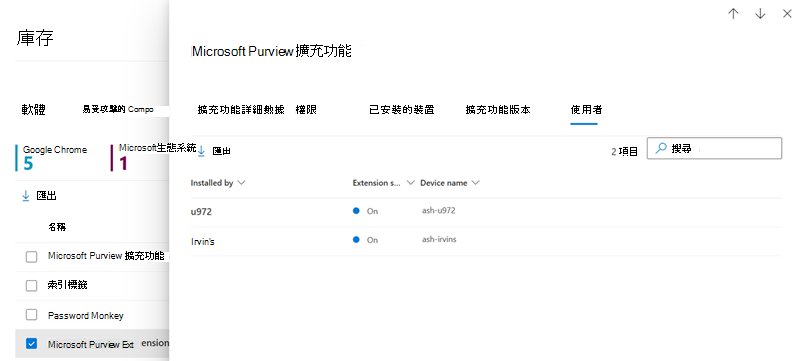Switch to the 已安裝的裝置 tab
The width and height of the screenshot is (800, 361).
(402, 110)
